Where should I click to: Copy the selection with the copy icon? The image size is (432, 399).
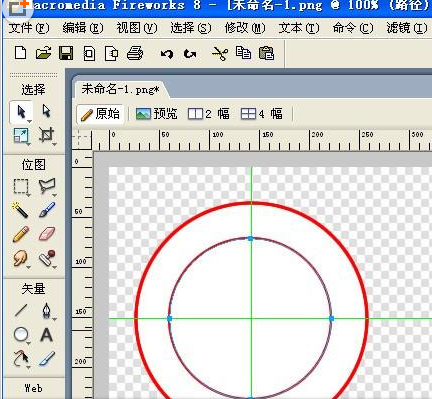(243, 53)
